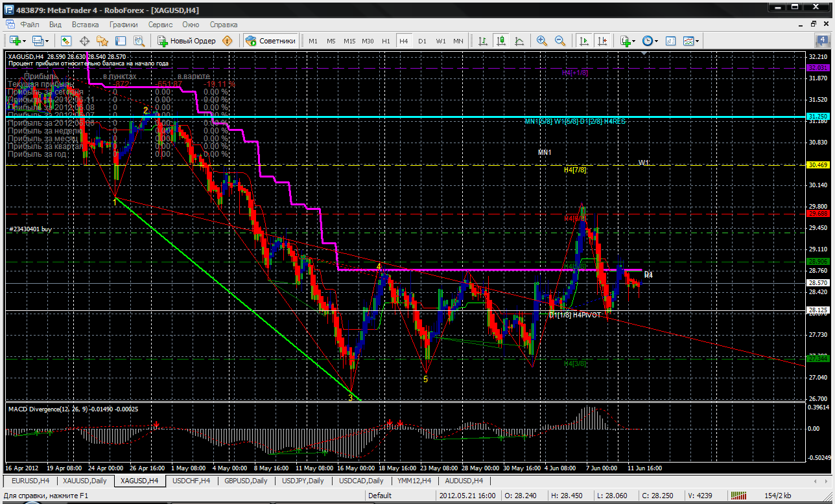This screenshot has width=835, height=504.
Task: Open the Navigator folder-star icon
Action: point(102,41)
